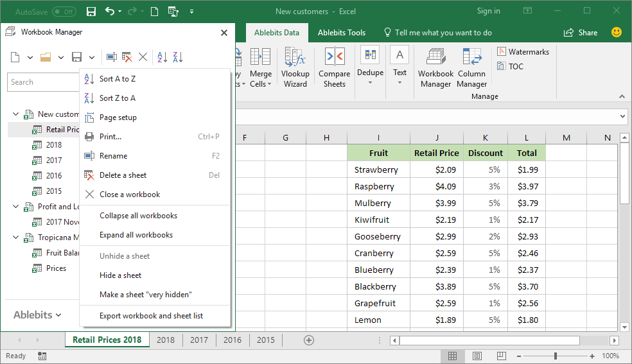Click the smiley feedback icon
632x364 pixels.
[x=617, y=32]
